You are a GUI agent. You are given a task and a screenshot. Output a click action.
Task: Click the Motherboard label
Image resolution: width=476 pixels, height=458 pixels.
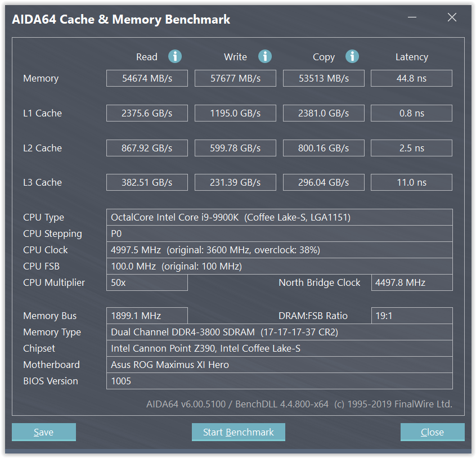(x=51, y=365)
